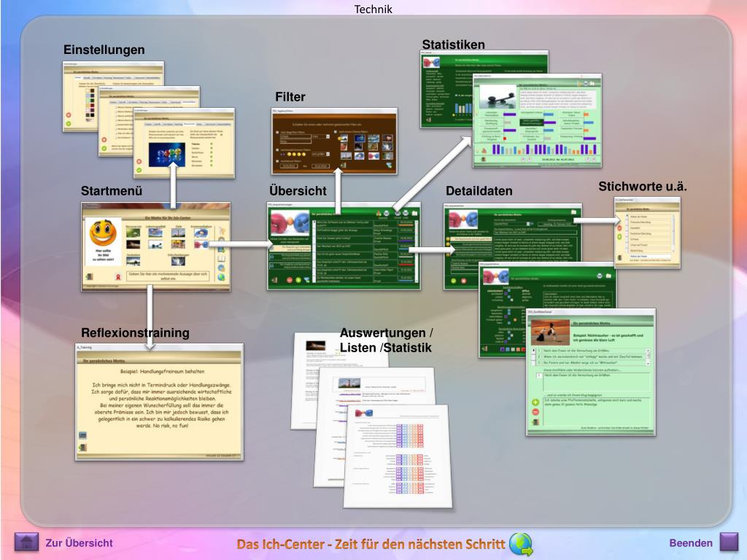
Task: Click the funnel icon in Filter window
Action: [390, 166]
